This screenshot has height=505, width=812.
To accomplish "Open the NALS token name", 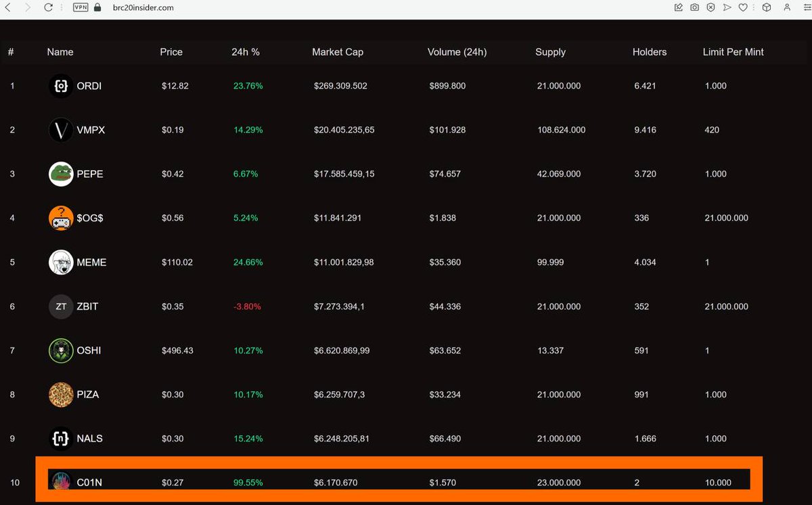I will [x=90, y=438].
